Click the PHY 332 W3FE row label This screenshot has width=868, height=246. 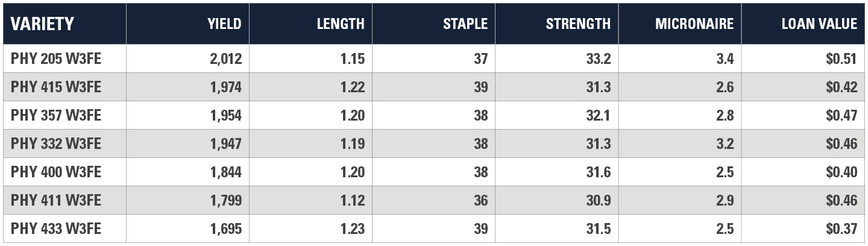(56, 143)
